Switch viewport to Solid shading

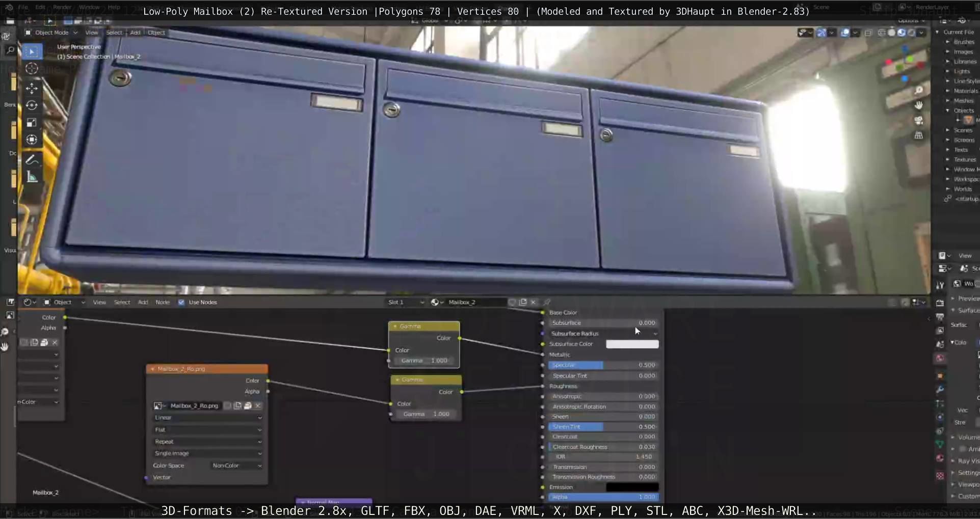pos(891,33)
